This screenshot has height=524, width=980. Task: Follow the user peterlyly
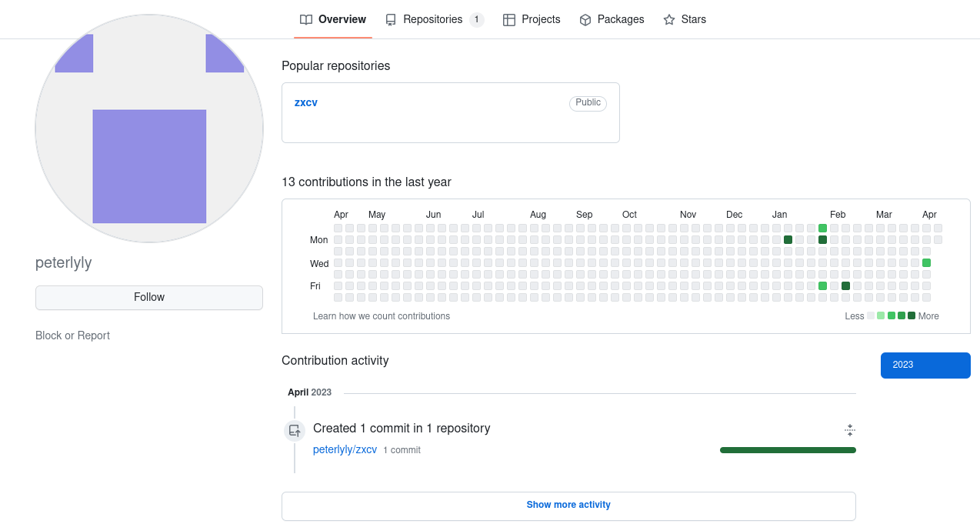pyautogui.click(x=149, y=298)
